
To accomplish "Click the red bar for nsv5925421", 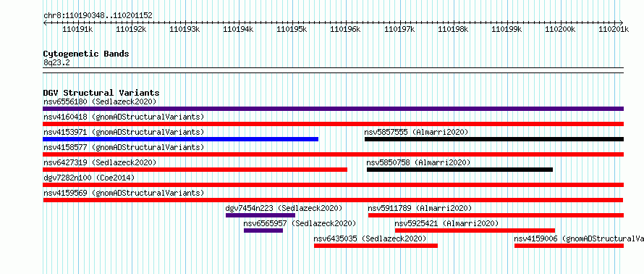I will [475, 231].
